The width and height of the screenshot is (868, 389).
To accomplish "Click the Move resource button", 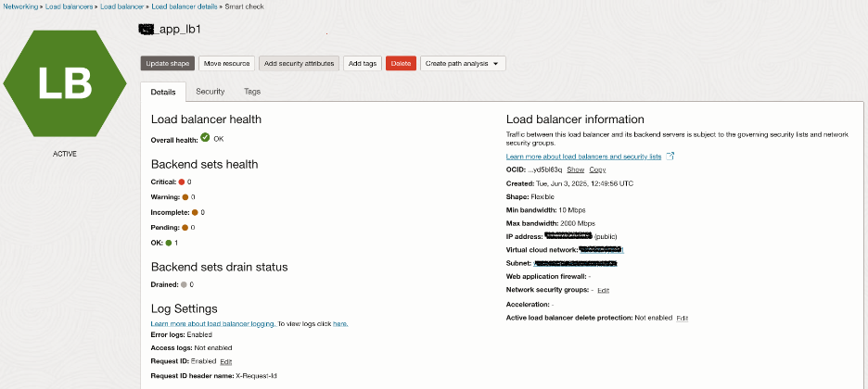I will pyautogui.click(x=227, y=64).
